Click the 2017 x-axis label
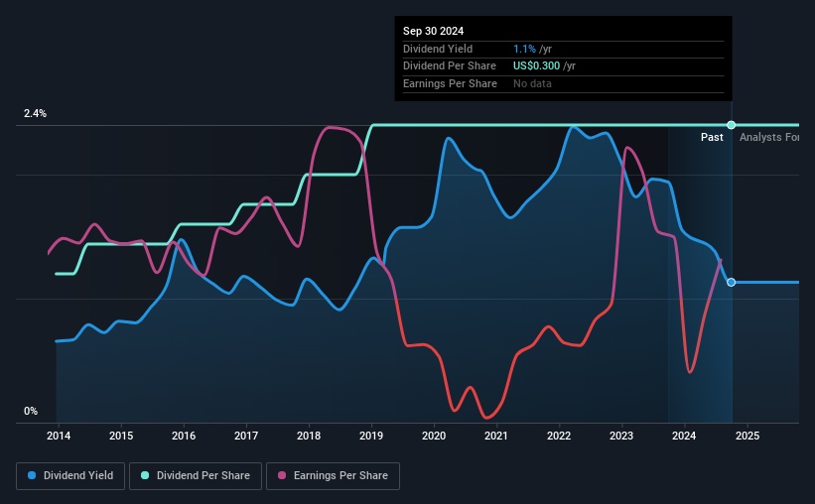The image size is (815, 504). 246,436
